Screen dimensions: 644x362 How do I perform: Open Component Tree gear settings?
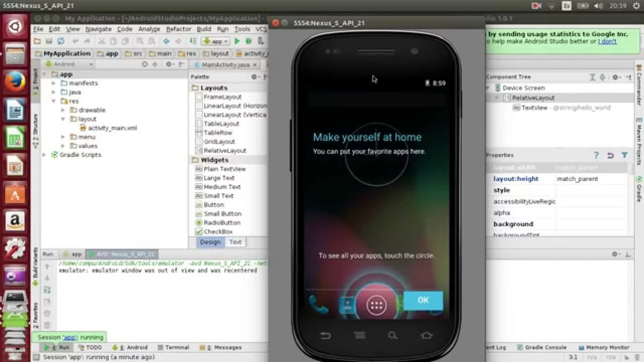pos(615,77)
